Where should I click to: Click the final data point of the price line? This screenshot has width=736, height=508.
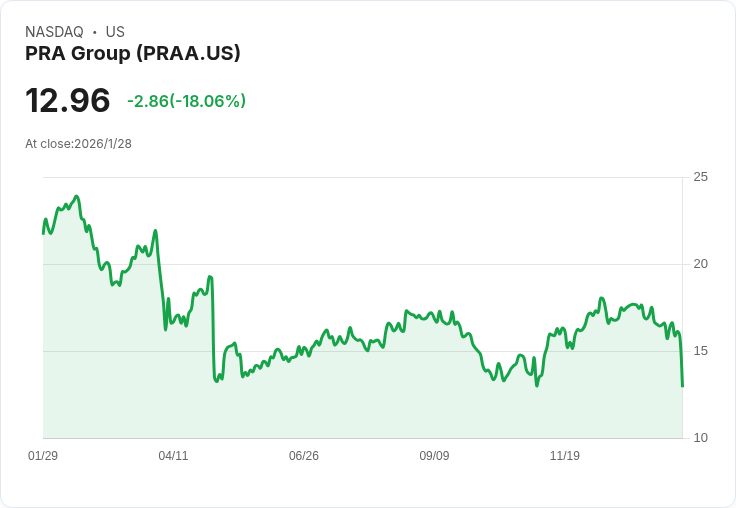pos(682,385)
